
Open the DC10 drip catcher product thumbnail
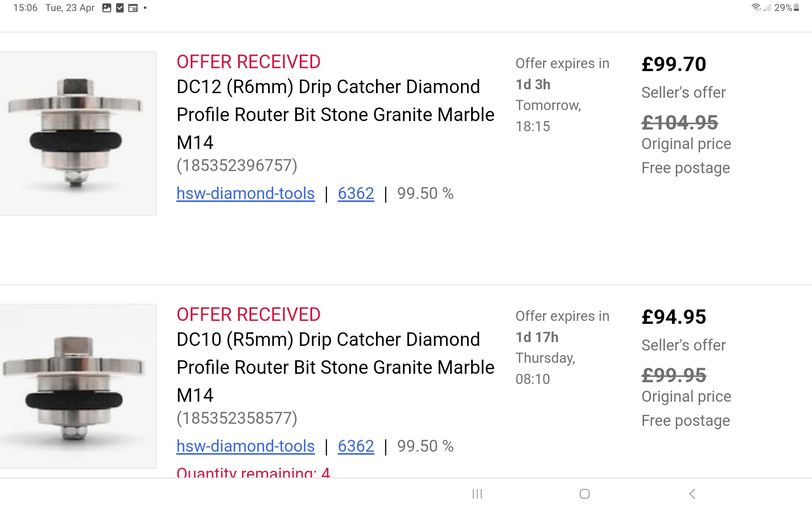tap(78, 386)
